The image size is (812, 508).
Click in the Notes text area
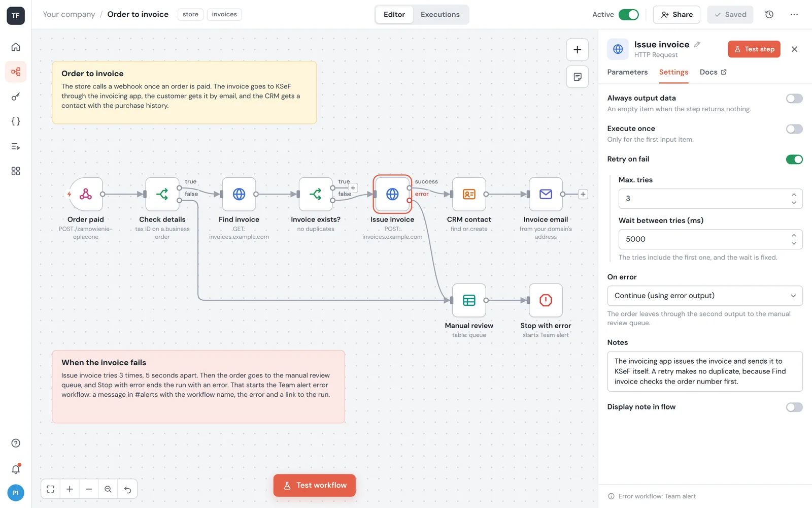705,371
